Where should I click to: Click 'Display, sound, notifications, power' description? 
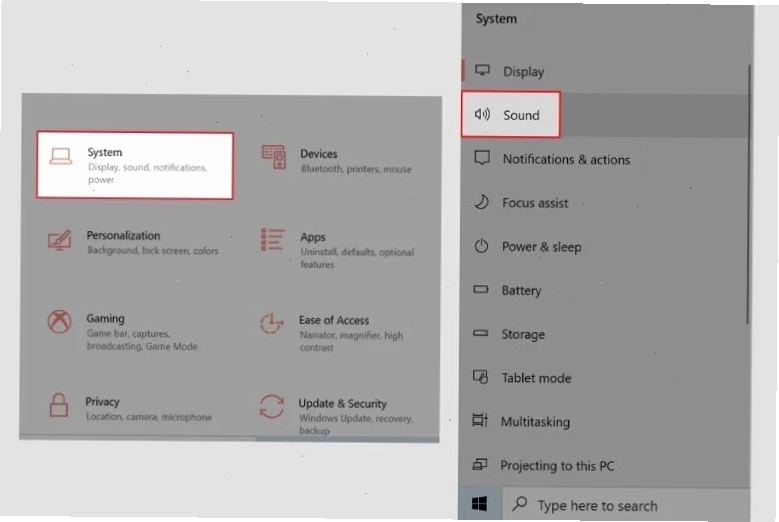coord(147,173)
